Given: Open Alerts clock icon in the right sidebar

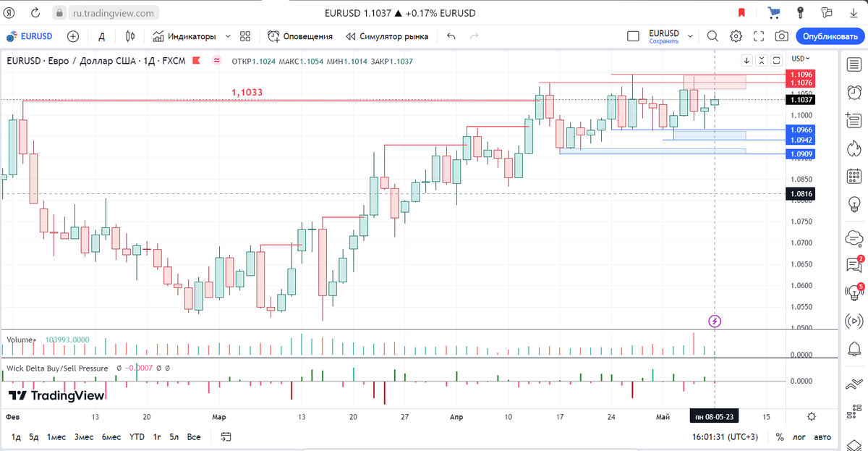Looking at the screenshot, I should (x=855, y=91).
